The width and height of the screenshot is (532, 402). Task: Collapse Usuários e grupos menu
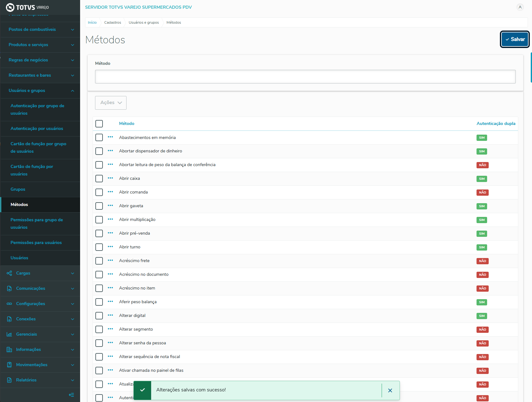pyautogui.click(x=40, y=91)
